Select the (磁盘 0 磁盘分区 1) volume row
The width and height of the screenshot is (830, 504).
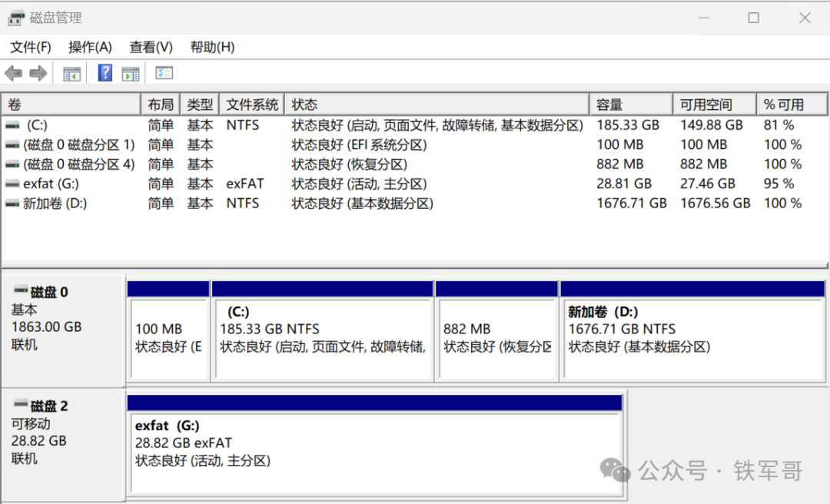pos(414,145)
